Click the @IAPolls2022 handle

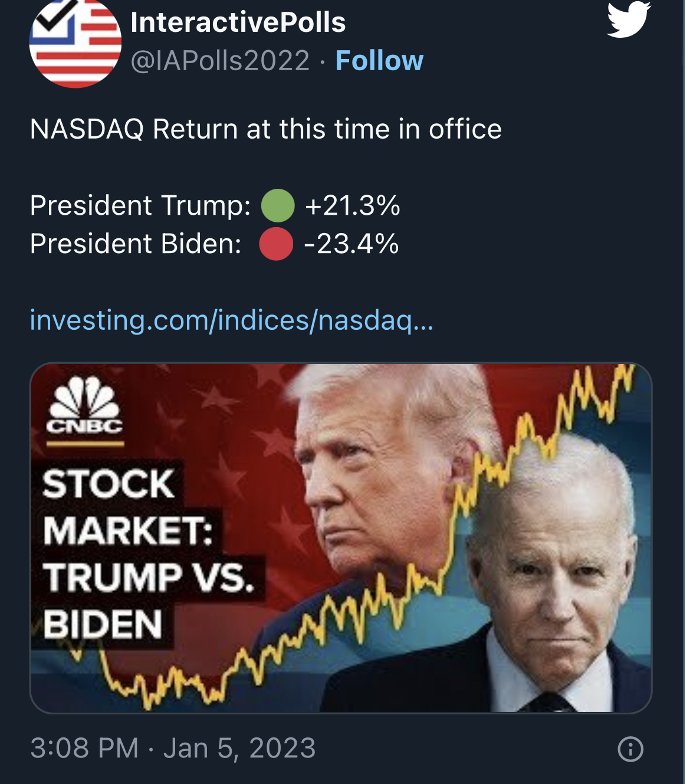220,60
